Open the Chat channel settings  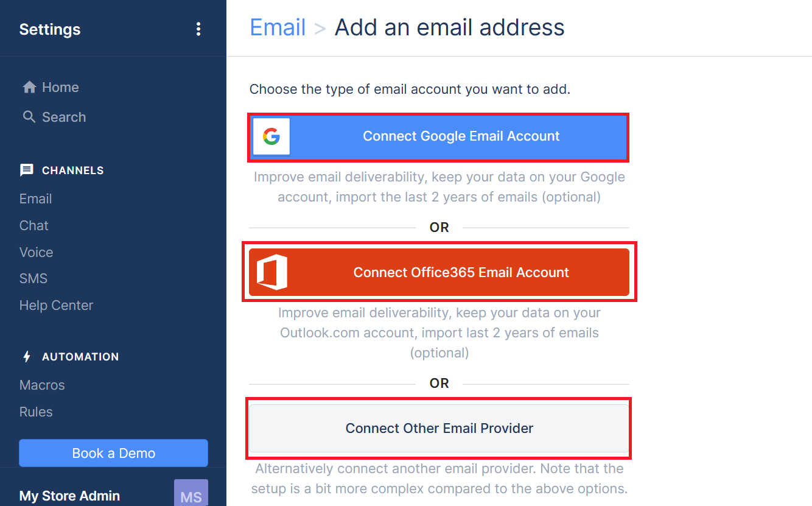coord(34,225)
